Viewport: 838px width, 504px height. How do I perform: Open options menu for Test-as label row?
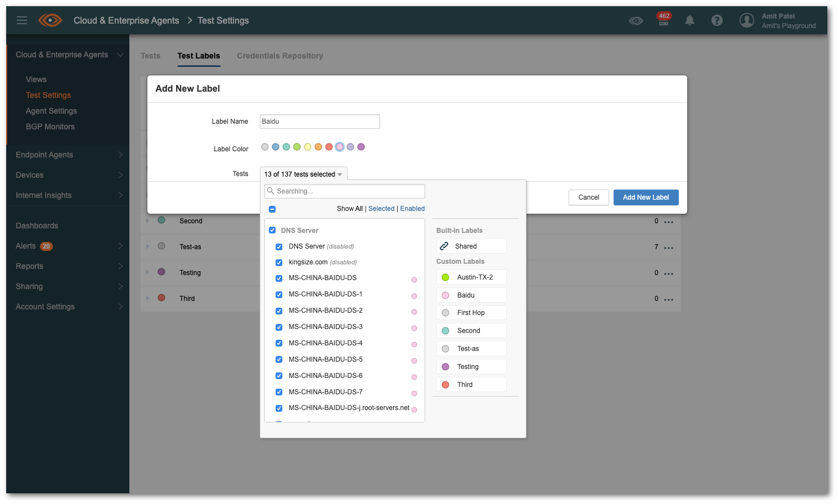[668, 247]
